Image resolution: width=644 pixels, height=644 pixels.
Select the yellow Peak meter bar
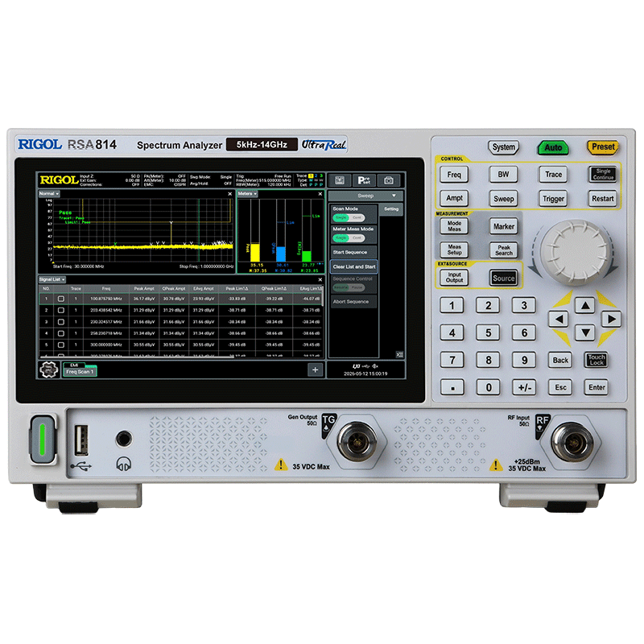tap(254, 252)
